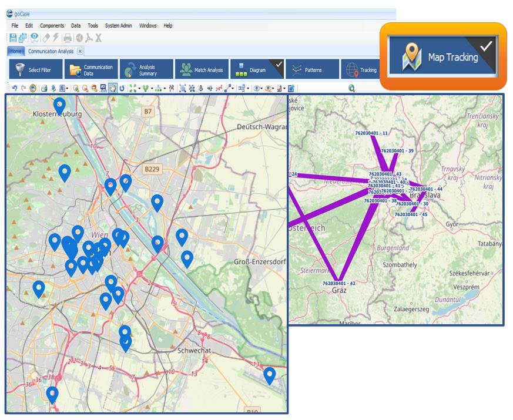This screenshot has height=420, width=513.
Task: Click the green tree layout icon
Action: pyautogui.click(x=146, y=88)
